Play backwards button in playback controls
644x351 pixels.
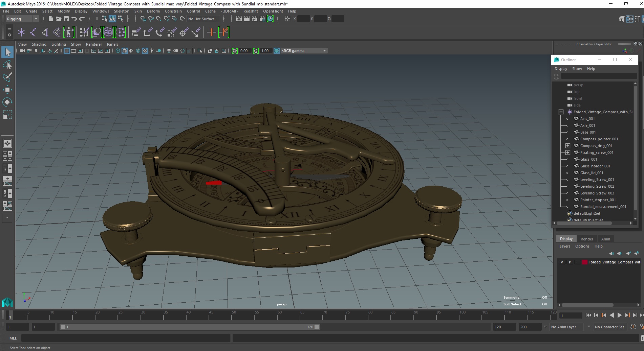click(611, 315)
